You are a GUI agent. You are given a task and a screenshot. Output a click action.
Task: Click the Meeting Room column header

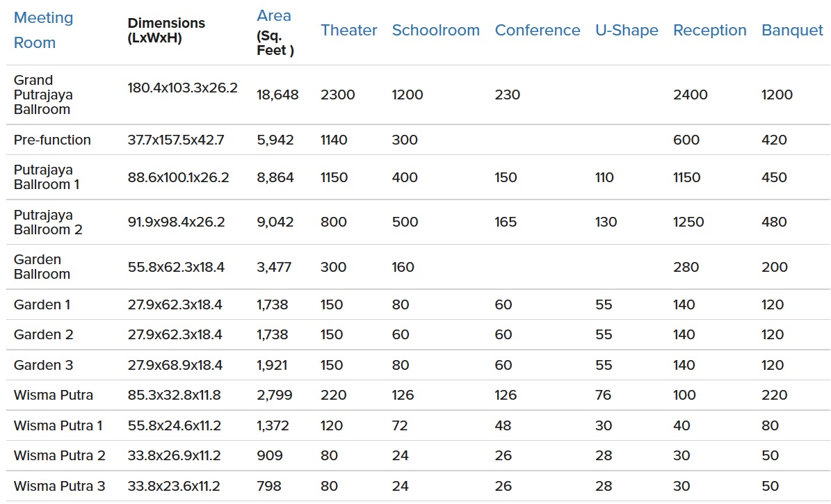point(43,30)
